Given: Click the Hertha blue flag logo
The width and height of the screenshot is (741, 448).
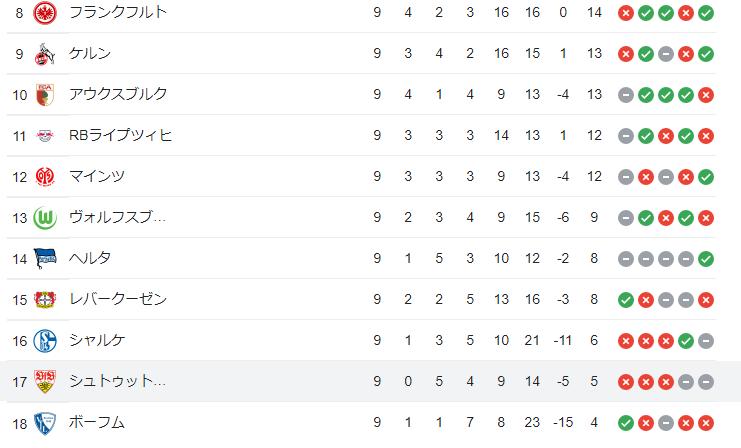Looking at the screenshot, I should point(45,259).
